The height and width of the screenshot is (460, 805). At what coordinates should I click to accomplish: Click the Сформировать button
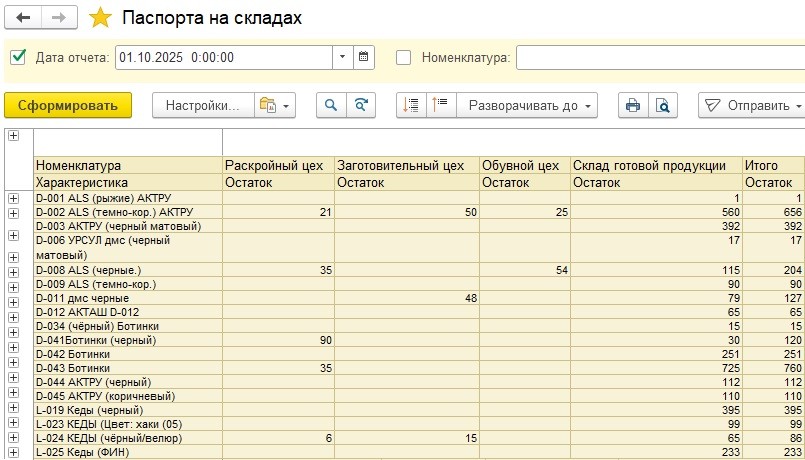tap(68, 105)
